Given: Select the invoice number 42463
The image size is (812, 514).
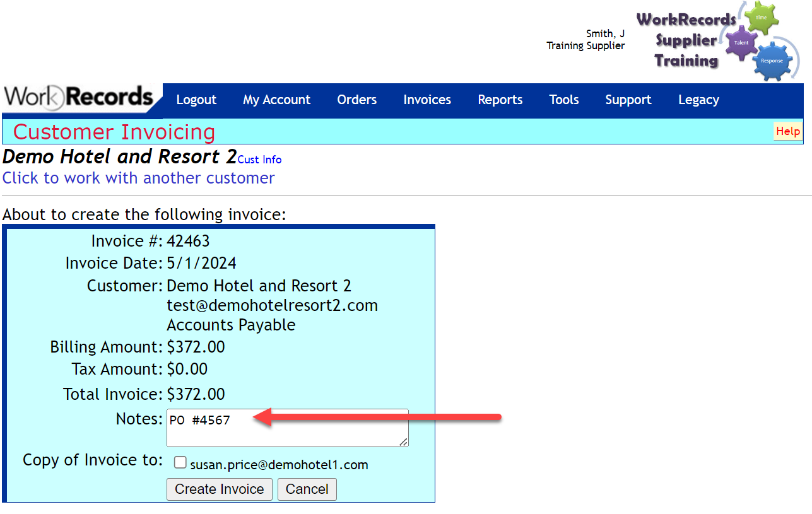Looking at the screenshot, I should pos(188,241).
